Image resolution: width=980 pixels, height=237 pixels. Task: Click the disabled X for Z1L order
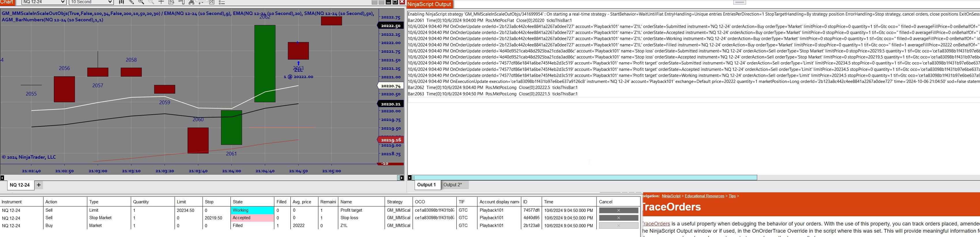point(619,225)
